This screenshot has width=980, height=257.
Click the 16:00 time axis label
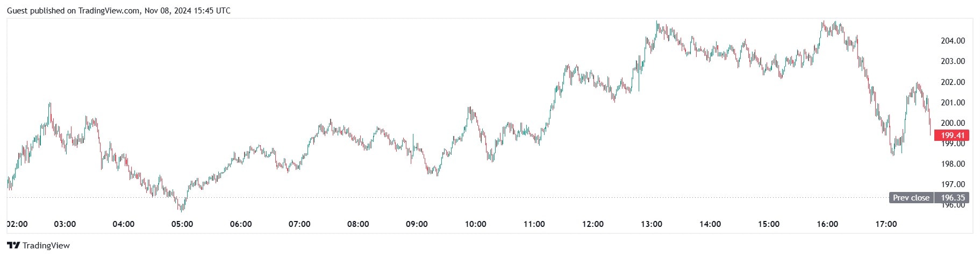click(x=827, y=224)
